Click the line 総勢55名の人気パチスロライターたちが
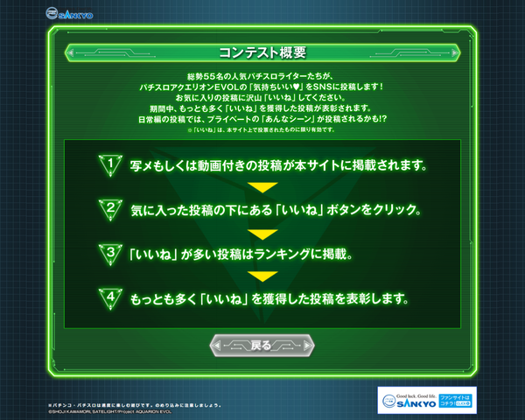 (260, 76)
